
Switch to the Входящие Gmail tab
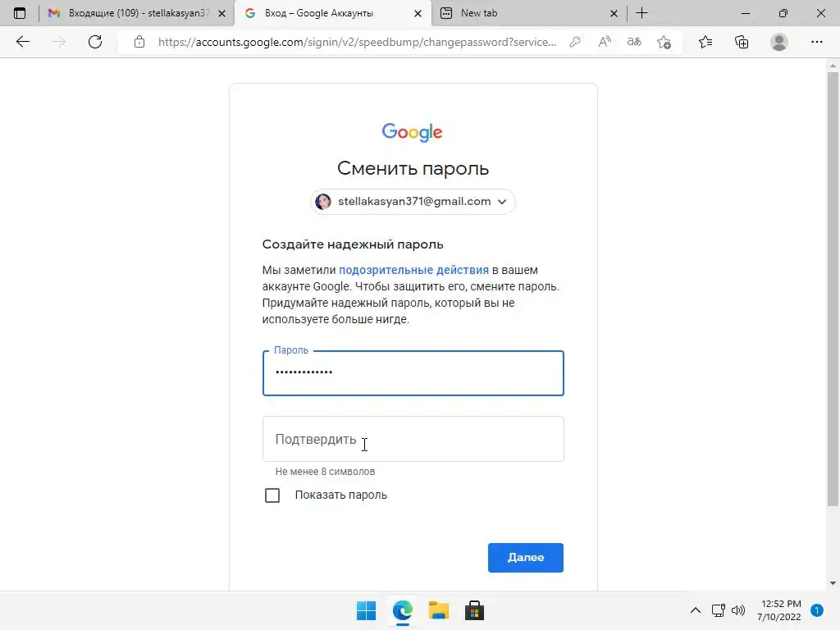pyautogui.click(x=137, y=13)
